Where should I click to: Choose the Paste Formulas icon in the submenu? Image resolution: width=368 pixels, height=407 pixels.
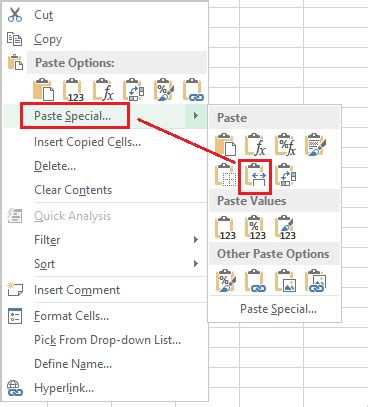click(256, 146)
